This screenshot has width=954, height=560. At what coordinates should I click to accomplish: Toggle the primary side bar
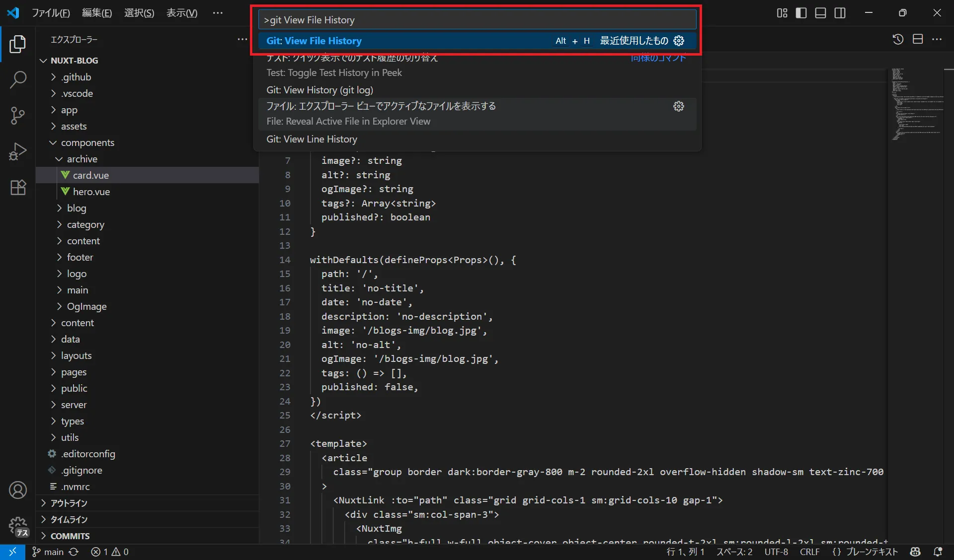tap(801, 13)
